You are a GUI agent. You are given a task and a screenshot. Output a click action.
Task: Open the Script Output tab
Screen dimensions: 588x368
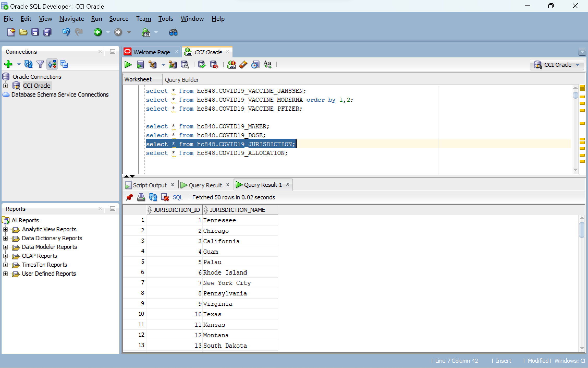tap(150, 185)
